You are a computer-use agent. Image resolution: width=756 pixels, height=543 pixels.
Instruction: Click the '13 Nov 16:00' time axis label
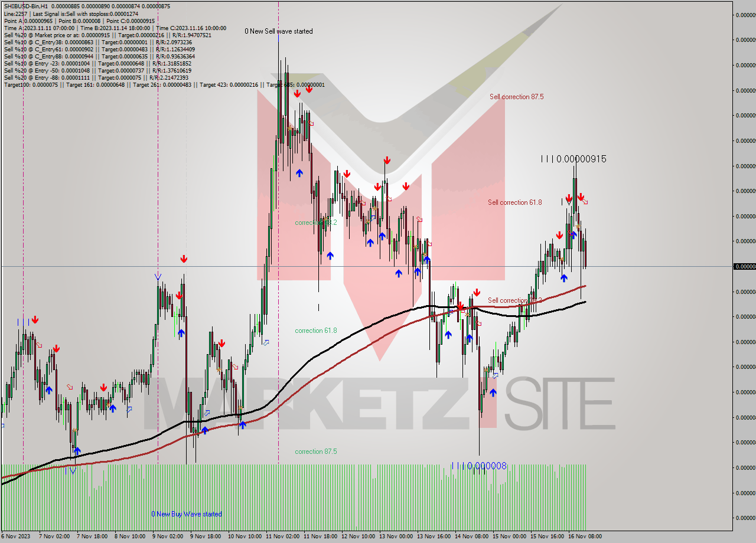click(x=434, y=537)
